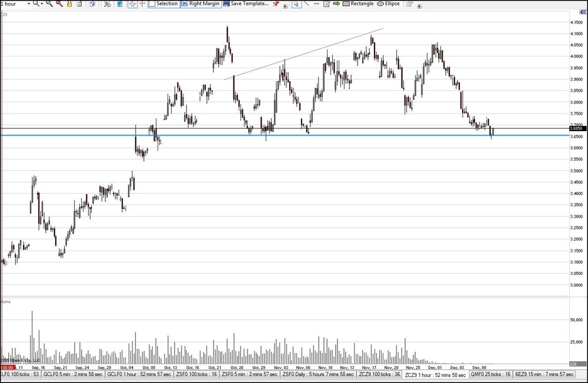Click the red zoom out magnifier icon
This screenshot has width=588, height=383.
pyautogui.click(x=59, y=4)
